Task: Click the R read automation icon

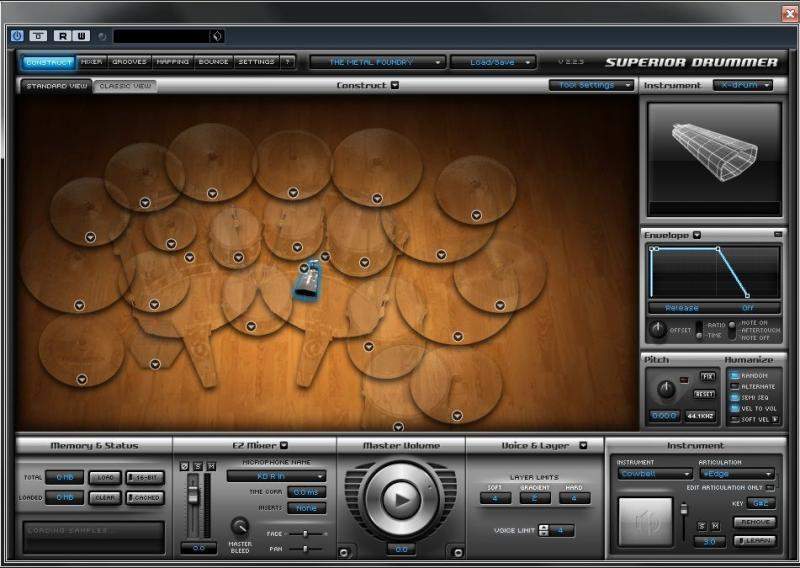Action: 62,36
